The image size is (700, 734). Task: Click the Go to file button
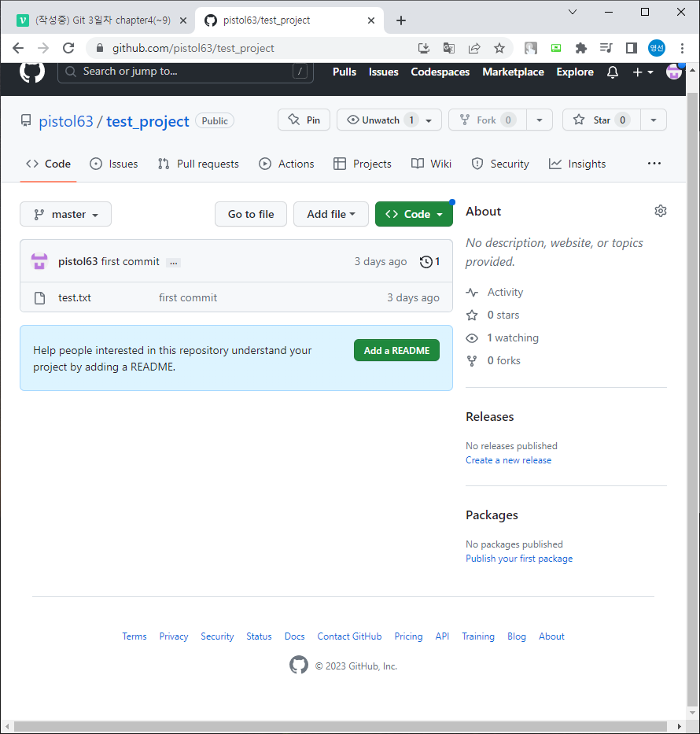[x=251, y=215]
